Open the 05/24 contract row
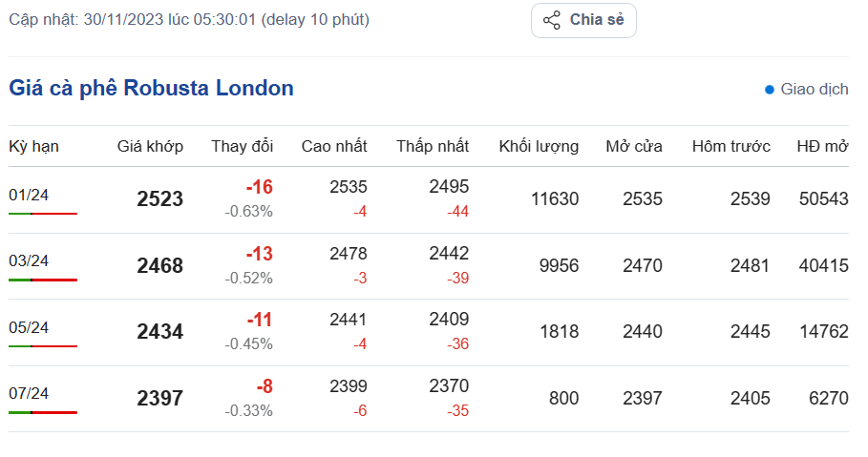Screen dimensions: 868x457 pyautogui.click(x=29, y=327)
